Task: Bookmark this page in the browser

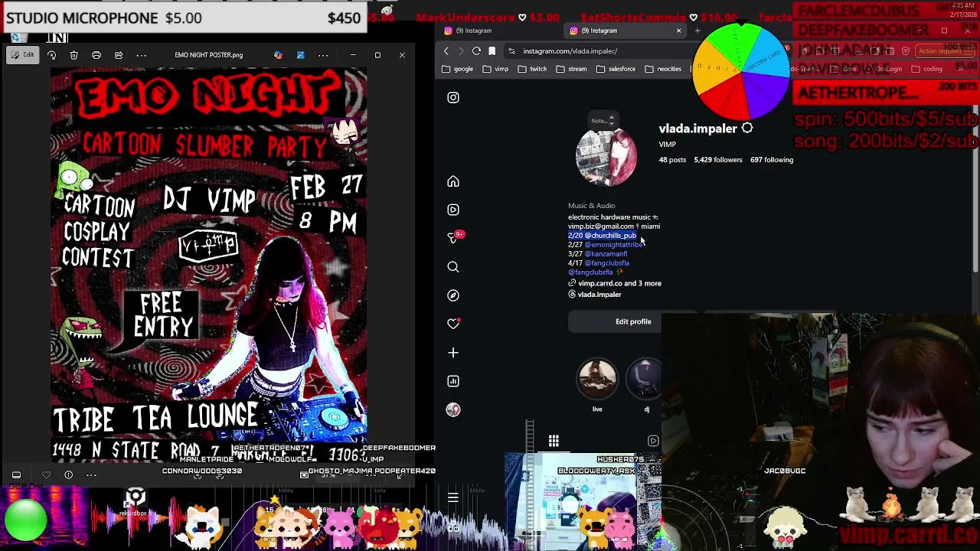Action: tap(492, 51)
